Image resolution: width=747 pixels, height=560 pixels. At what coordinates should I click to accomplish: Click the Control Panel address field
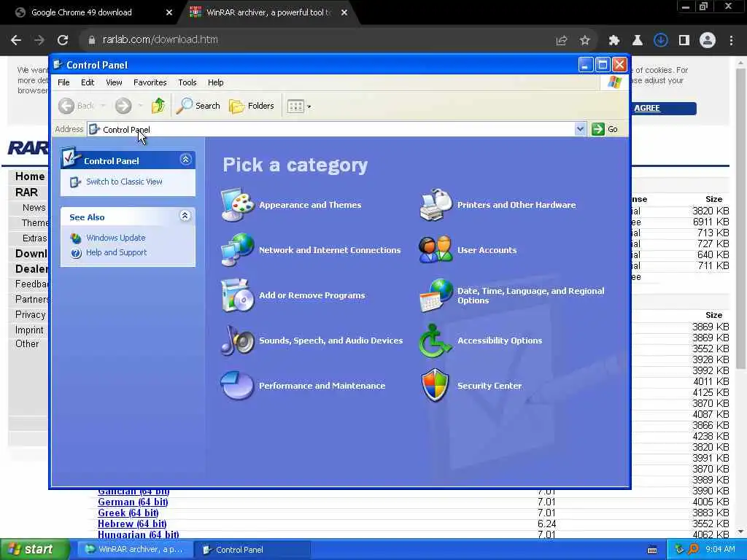330,129
